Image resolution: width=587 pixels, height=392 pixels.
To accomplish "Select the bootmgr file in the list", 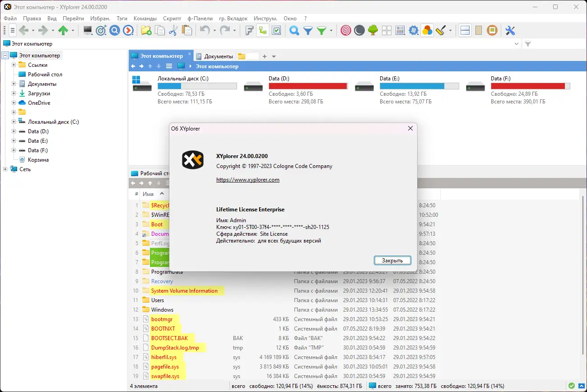I will [x=162, y=319].
